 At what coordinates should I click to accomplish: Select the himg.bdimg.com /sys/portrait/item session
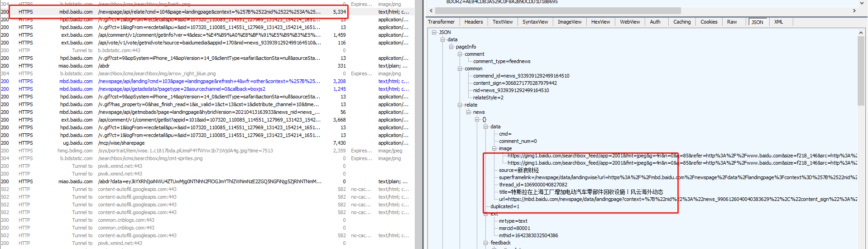tap(207, 151)
